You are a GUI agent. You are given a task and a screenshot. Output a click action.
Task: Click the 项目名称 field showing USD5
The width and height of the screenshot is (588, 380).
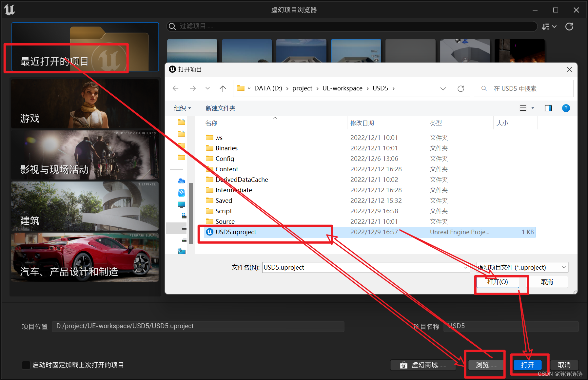click(511, 326)
